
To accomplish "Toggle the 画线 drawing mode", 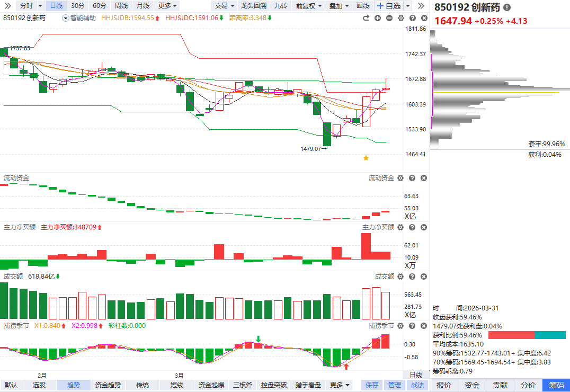I will tap(363, 6).
